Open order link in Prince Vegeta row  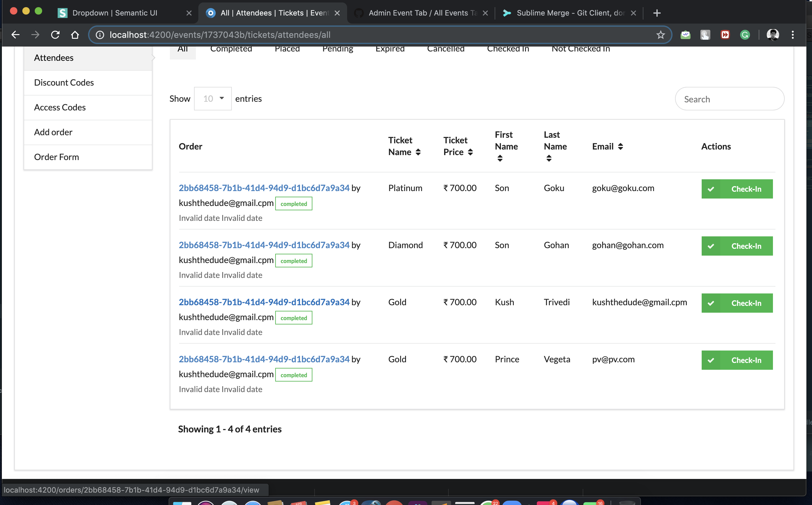pos(264,359)
